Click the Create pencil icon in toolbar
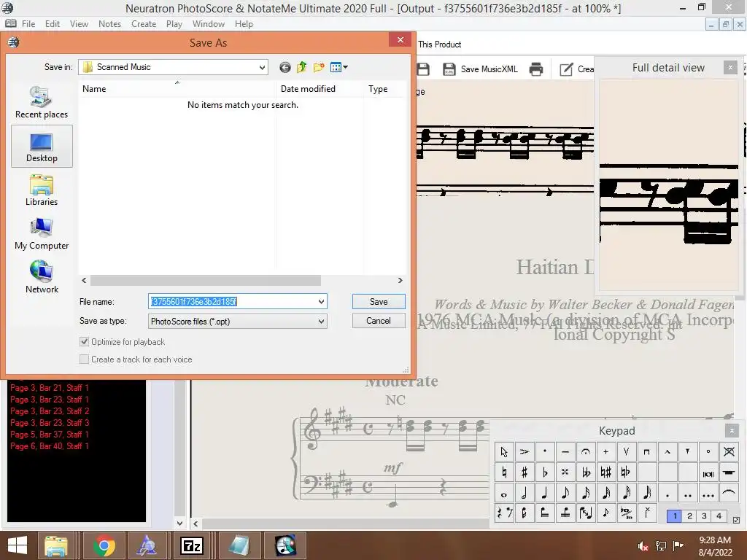This screenshot has width=747, height=560. coord(566,69)
